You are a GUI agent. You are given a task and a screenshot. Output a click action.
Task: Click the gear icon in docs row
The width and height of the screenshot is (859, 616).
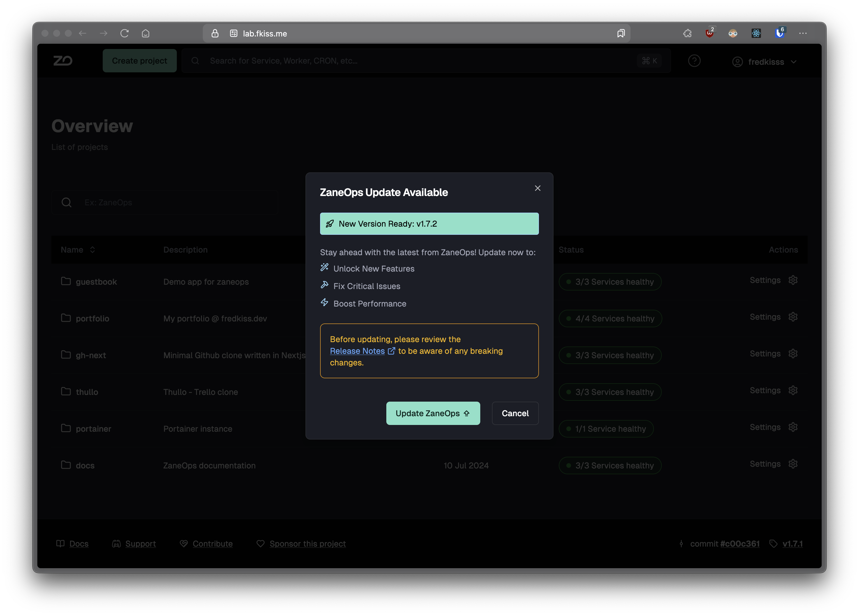pyautogui.click(x=793, y=464)
